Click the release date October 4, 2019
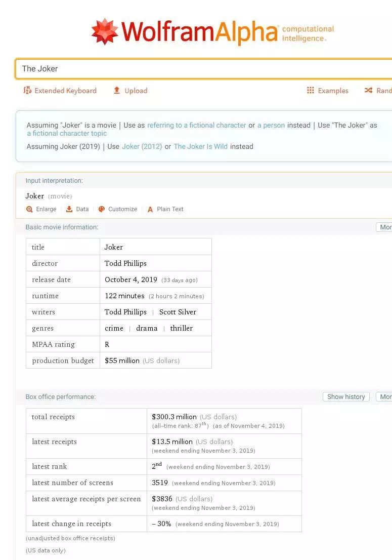This screenshot has height=560, width=392. click(x=131, y=279)
